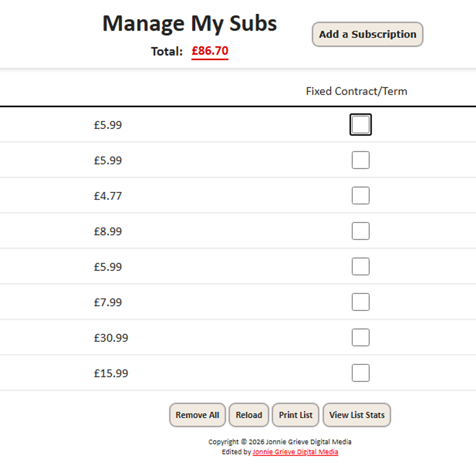The image size is (476, 476).
Task: Select the £30.99 price cell
Action: 111,338
